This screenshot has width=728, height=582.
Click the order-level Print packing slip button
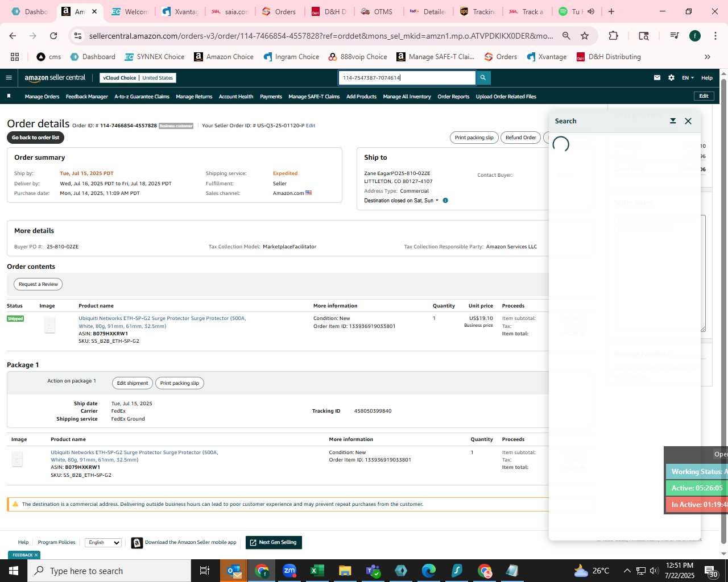474,138
